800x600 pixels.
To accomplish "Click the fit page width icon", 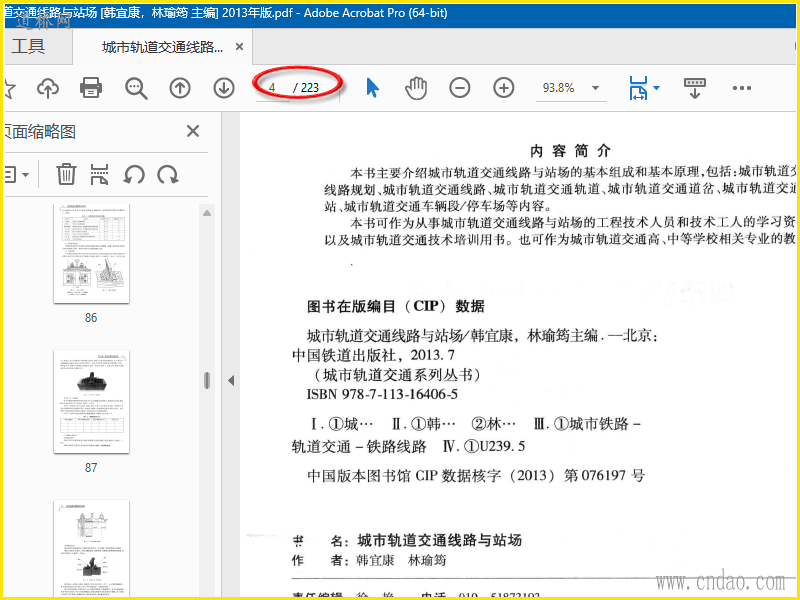I will coord(638,88).
